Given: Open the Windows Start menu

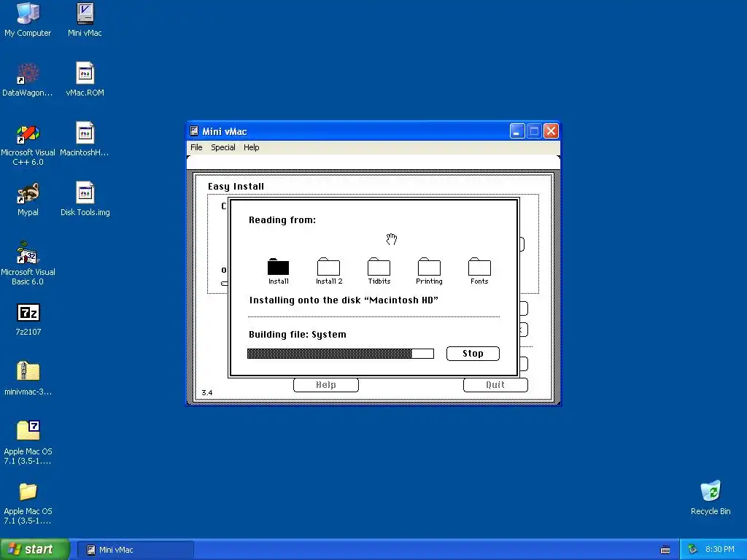Looking at the screenshot, I should pos(34,550).
